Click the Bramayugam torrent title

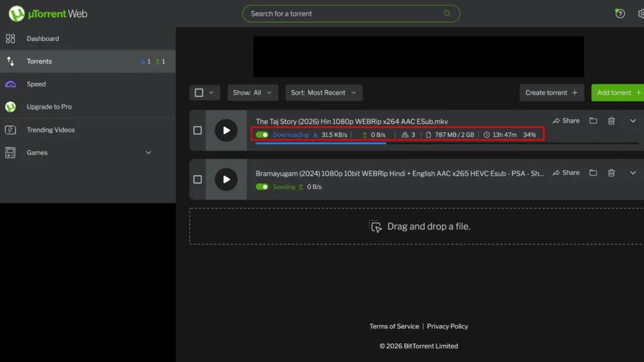[399, 173]
